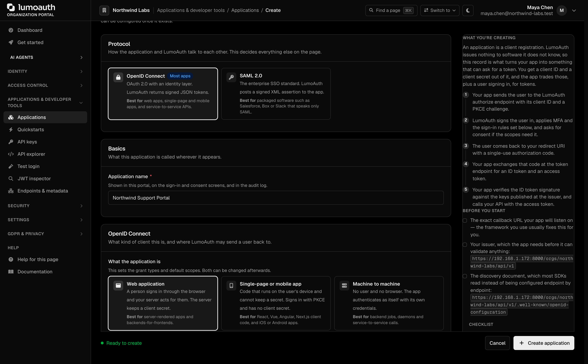The width and height of the screenshot is (588, 364).
Task: Open Endpoints & metadata in the sidebar
Action: click(x=45, y=191)
